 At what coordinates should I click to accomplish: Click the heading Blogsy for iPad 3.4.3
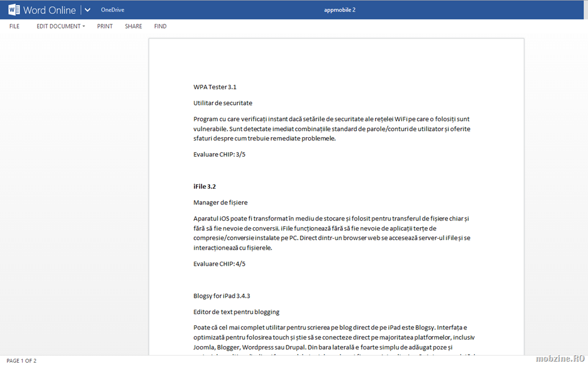click(222, 296)
